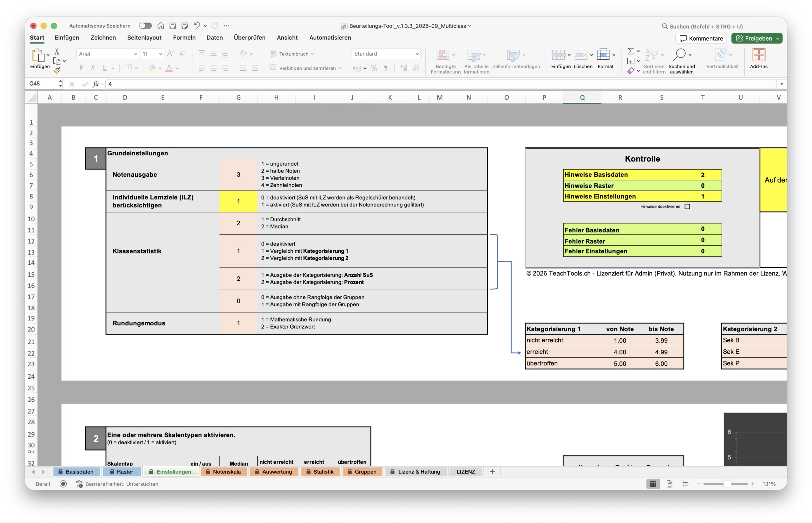The height and width of the screenshot is (523, 812).
Task: Open the more options ellipsis icon
Action: pos(226,26)
